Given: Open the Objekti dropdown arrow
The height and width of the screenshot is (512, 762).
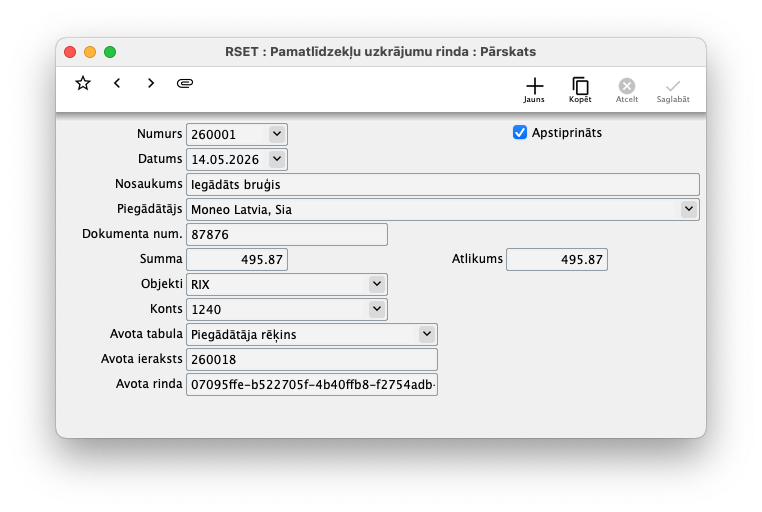Looking at the screenshot, I should [x=377, y=284].
